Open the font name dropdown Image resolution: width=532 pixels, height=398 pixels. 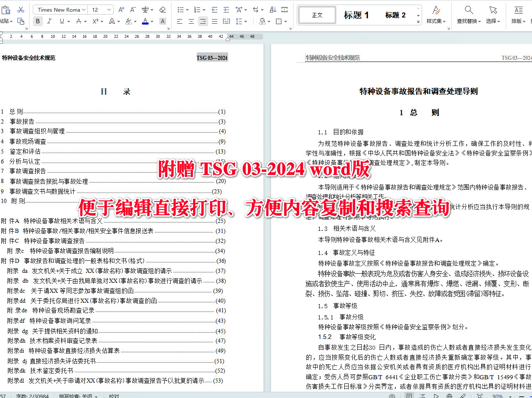[84, 10]
